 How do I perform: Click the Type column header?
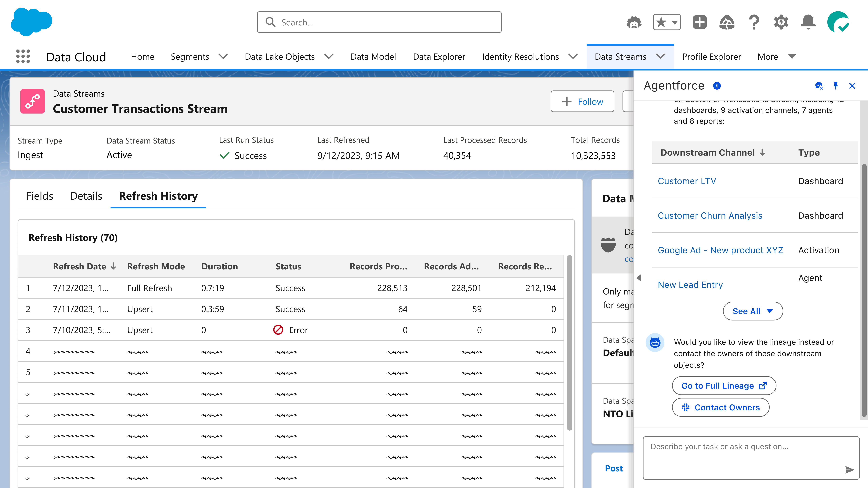pos(809,152)
